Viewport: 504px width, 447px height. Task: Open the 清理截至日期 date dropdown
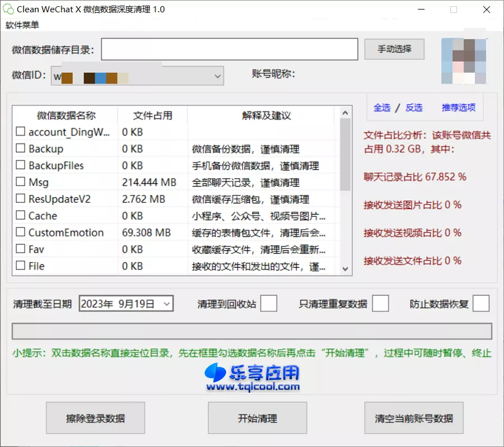click(166, 302)
